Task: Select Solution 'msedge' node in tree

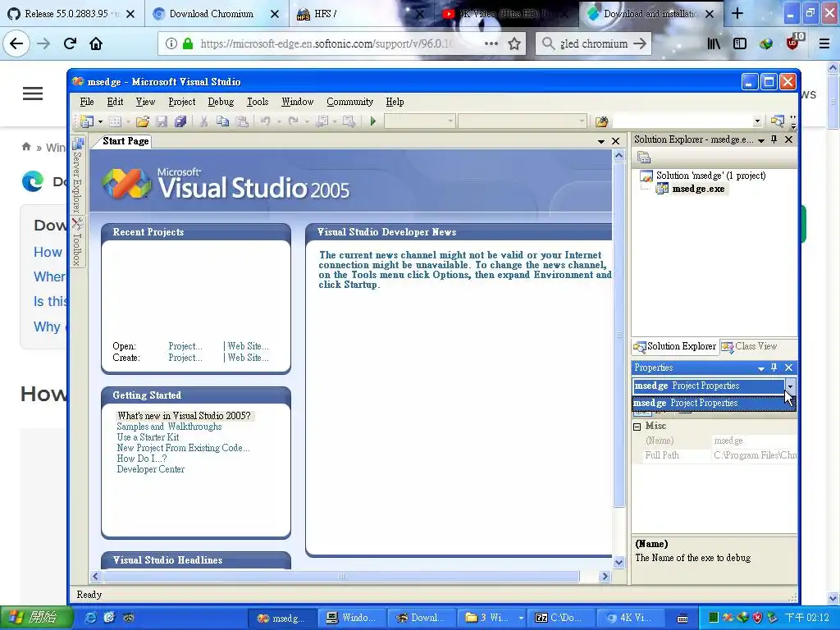Action: click(x=710, y=176)
